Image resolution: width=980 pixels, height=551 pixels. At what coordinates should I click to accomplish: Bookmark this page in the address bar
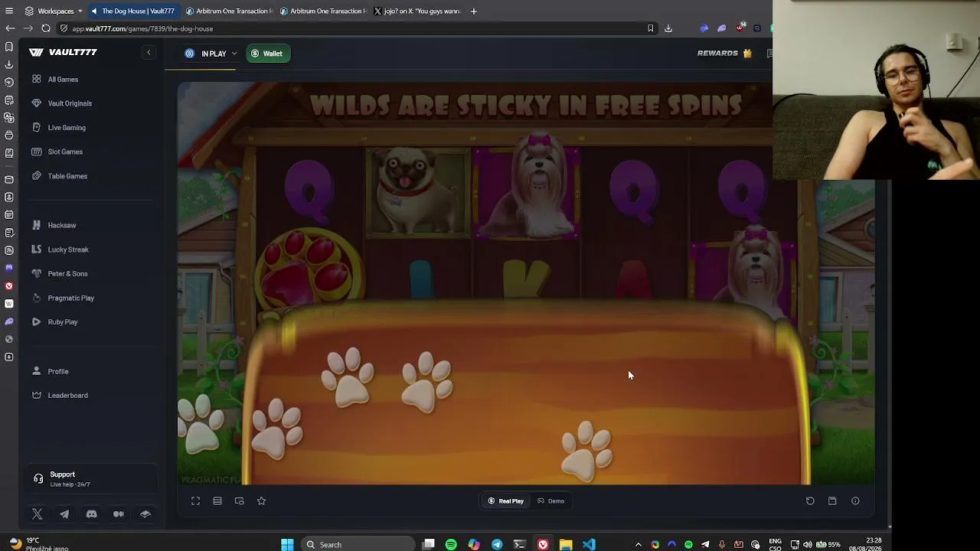[x=651, y=28]
